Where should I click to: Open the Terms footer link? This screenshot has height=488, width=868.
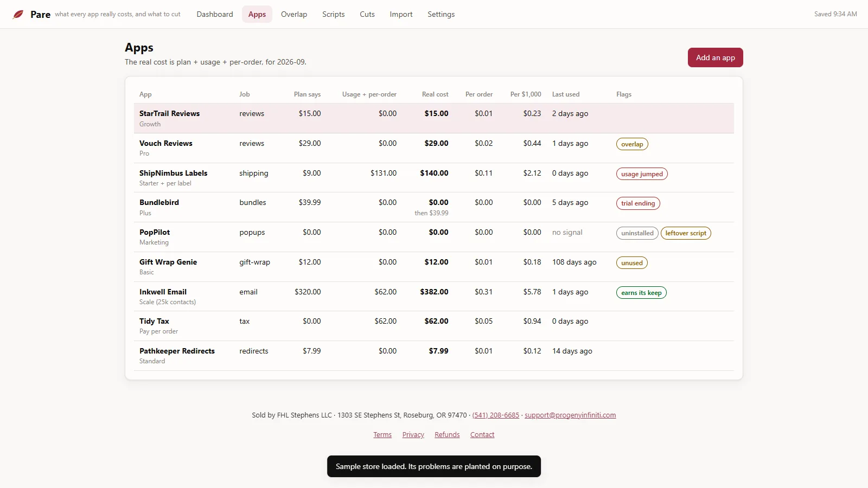coord(382,435)
